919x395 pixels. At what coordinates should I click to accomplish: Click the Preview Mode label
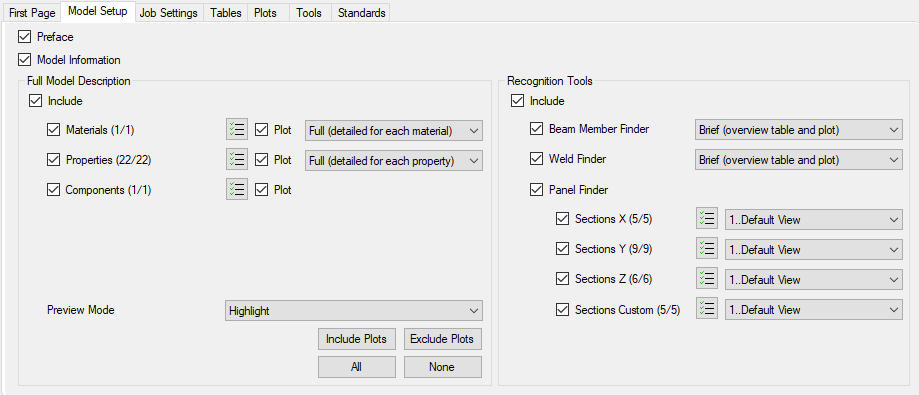[81, 310]
